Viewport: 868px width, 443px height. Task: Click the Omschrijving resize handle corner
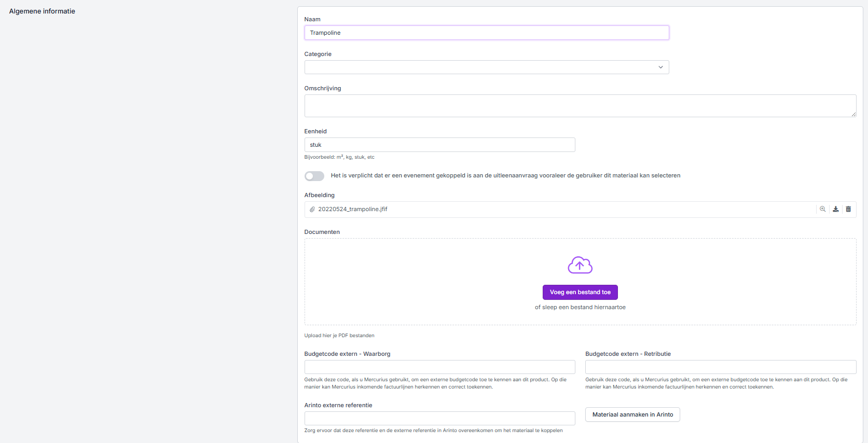853,114
